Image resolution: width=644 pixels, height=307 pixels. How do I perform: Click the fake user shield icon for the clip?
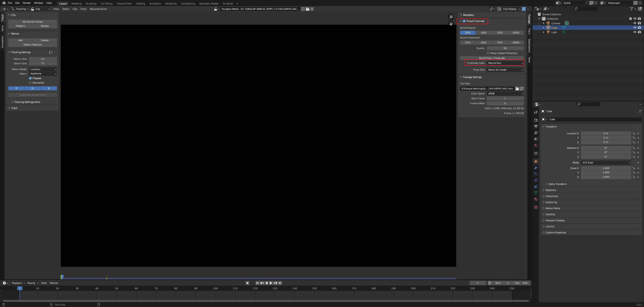coord(303,9)
